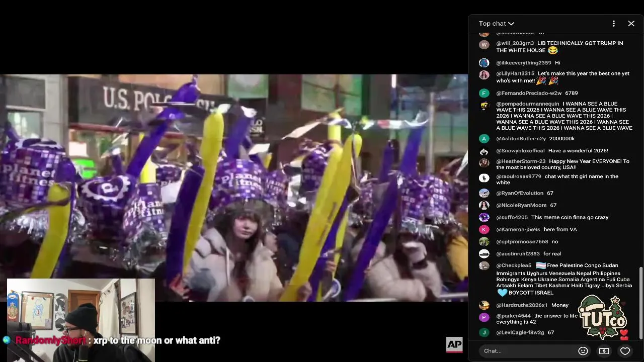Open @RyanOfEvolution avatar
The image size is (644, 362).
click(x=484, y=193)
